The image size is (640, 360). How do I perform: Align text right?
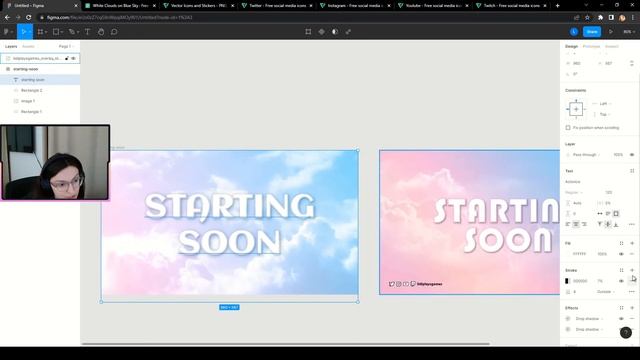click(584, 224)
